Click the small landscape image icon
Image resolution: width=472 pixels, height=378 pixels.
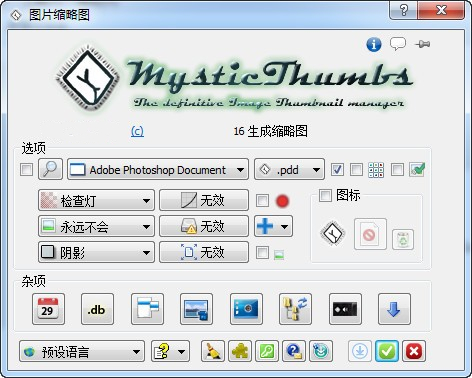[279, 255]
